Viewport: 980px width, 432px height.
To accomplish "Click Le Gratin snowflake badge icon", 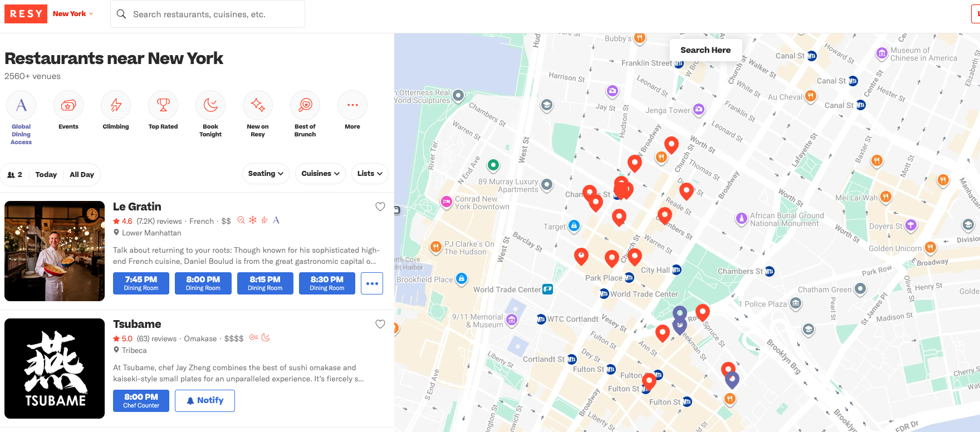I will (253, 220).
